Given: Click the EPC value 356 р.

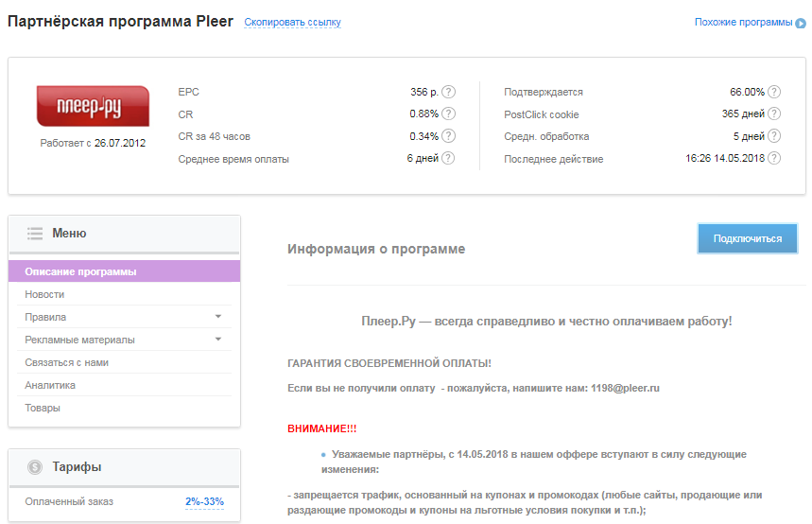Looking at the screenshot, I should pyautogui.click(x=424, y=92).
